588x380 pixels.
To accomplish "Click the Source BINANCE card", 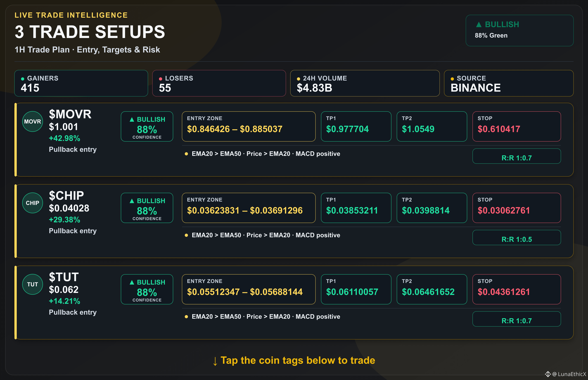I will (x=509, y=83).
